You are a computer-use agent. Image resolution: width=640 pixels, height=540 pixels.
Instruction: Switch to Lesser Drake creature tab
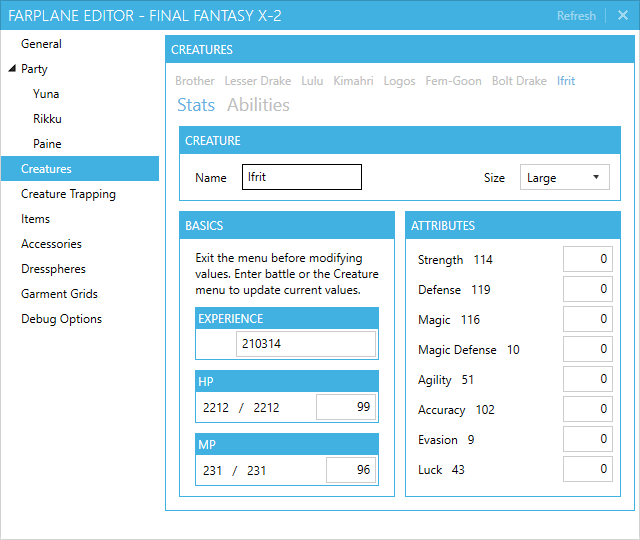258,81
